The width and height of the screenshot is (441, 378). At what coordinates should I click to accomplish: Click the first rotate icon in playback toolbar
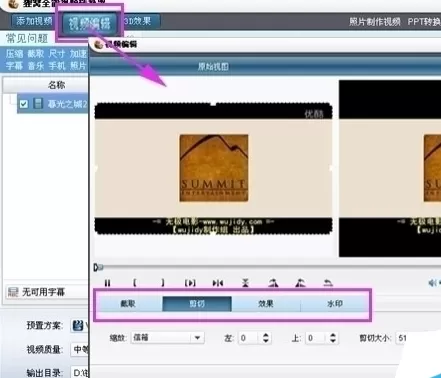pos(273,283)
